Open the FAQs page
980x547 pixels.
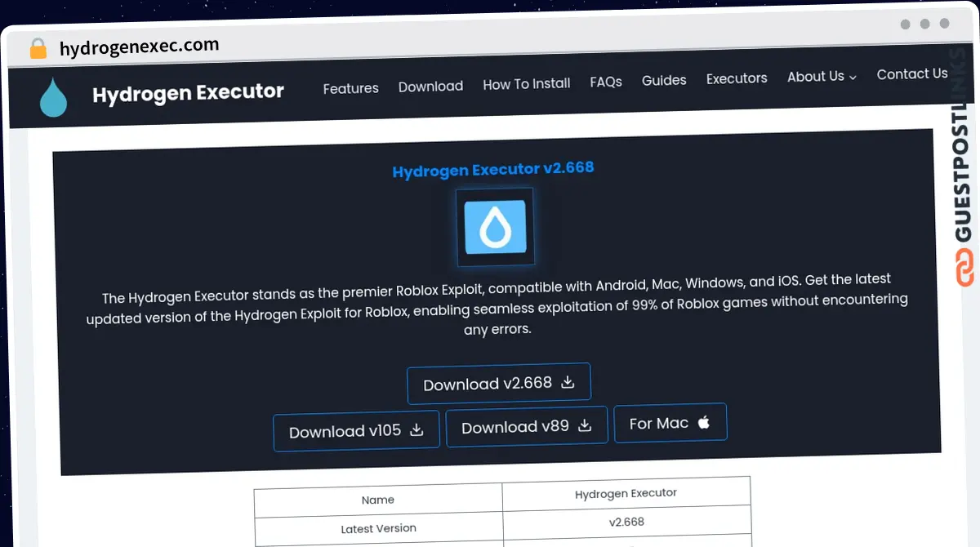click(x=606, y=82)
